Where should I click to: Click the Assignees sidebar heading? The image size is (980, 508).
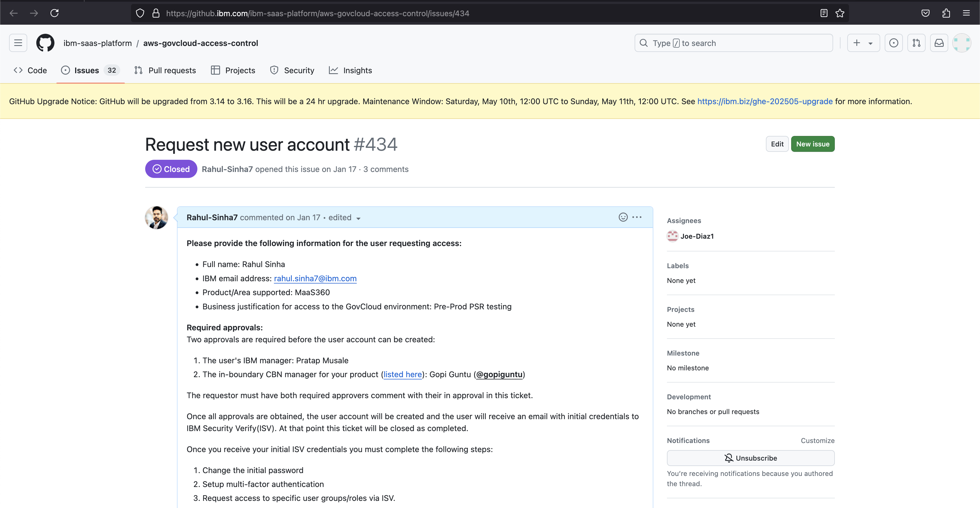(x=684, y=221)
